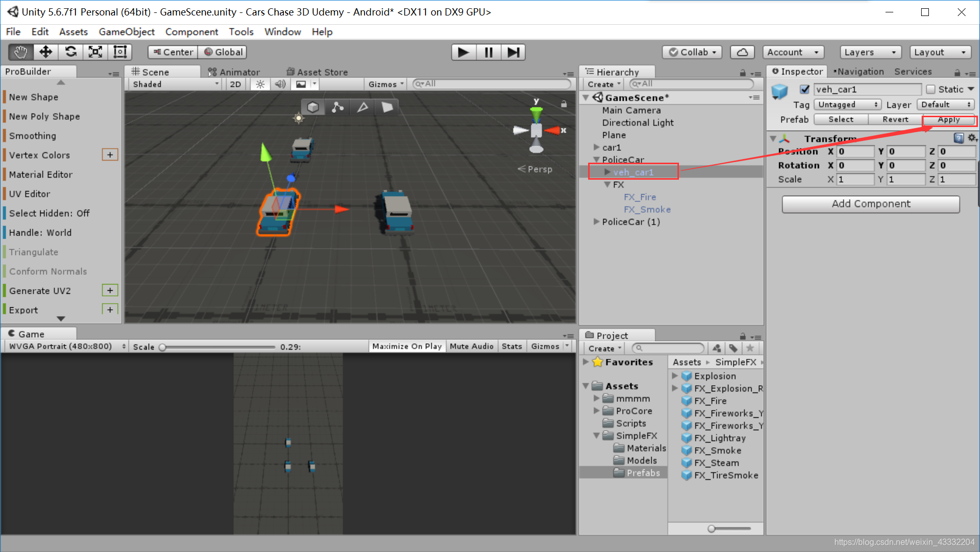
Task: Toggle Select Hidden: Off
Action: (x=49, y=213)
